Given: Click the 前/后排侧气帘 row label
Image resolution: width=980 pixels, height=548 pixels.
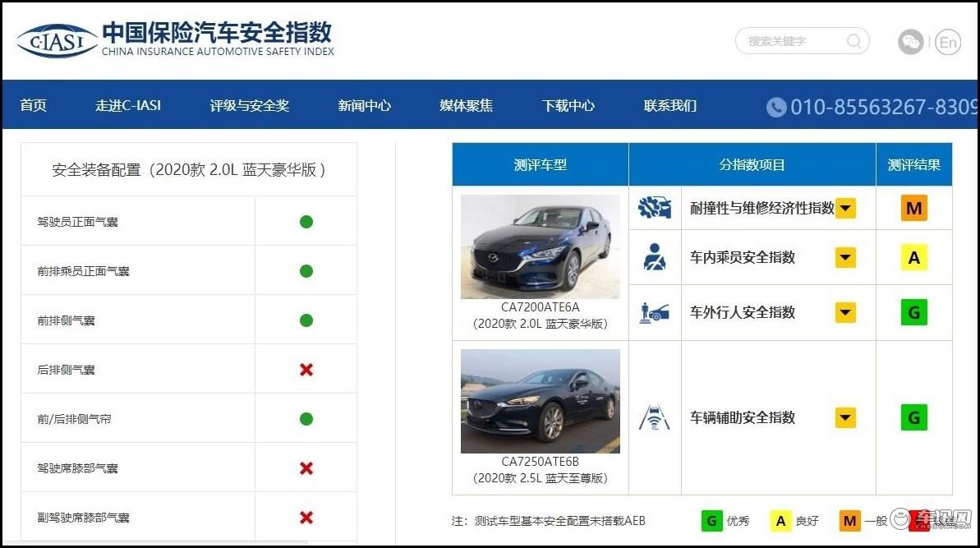Looking at the screenshot, I should [75, 419].
